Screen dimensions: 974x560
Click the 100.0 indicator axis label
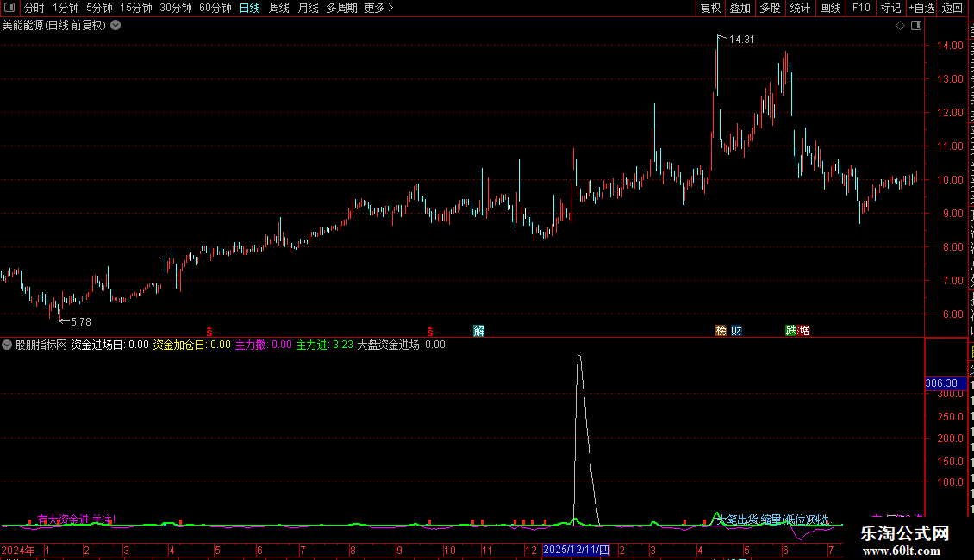[951, 482]
